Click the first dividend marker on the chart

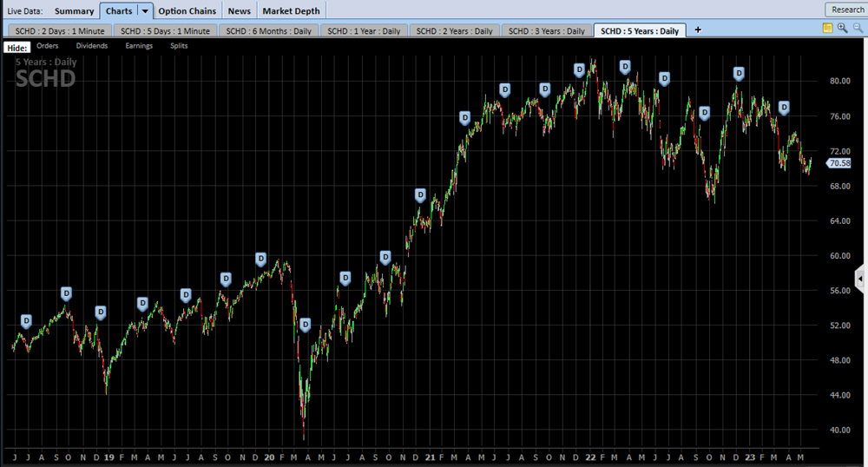[x=26, y=321]
